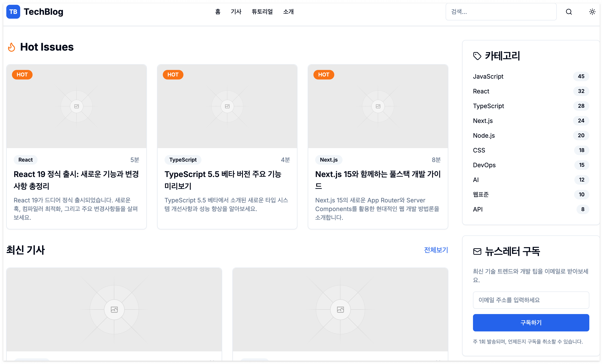Open the 전체보기 view-all link

[436, 250]
